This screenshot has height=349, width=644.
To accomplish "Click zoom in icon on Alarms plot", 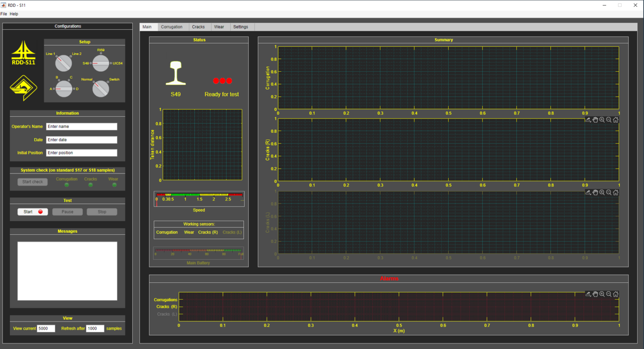I will pos(602,294).
